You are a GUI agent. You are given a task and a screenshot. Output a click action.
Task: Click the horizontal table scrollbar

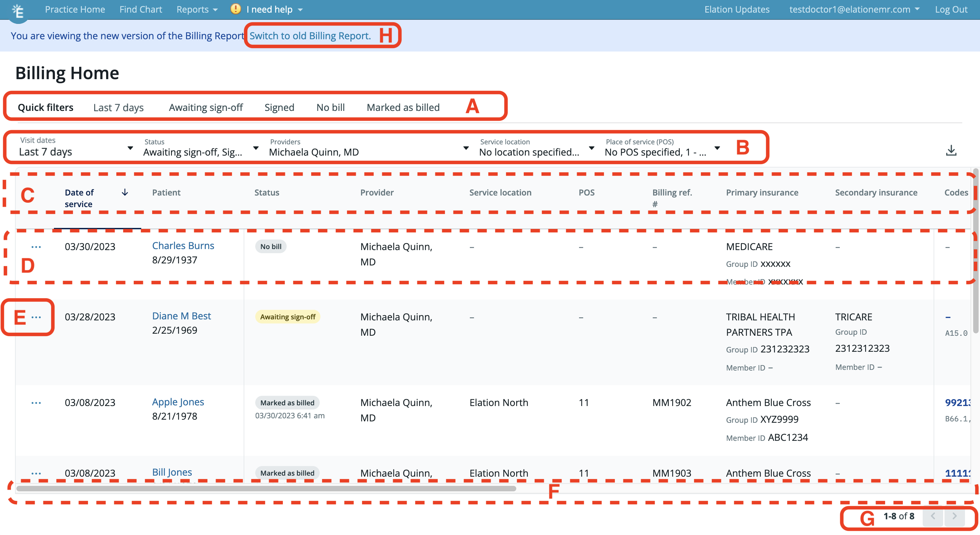pyautogui.click(x=266, y=489)
